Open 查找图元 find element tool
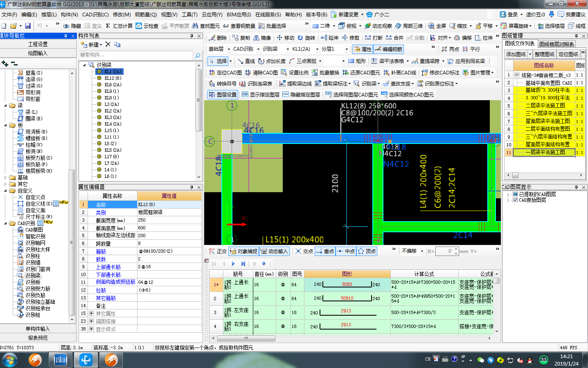The height and width of the screenshot is (368, 588). [206, 26]
